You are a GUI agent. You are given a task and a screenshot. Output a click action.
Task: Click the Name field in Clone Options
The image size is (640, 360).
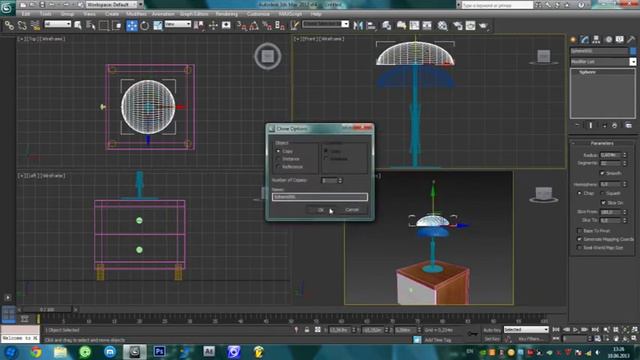tap(320, 197)
